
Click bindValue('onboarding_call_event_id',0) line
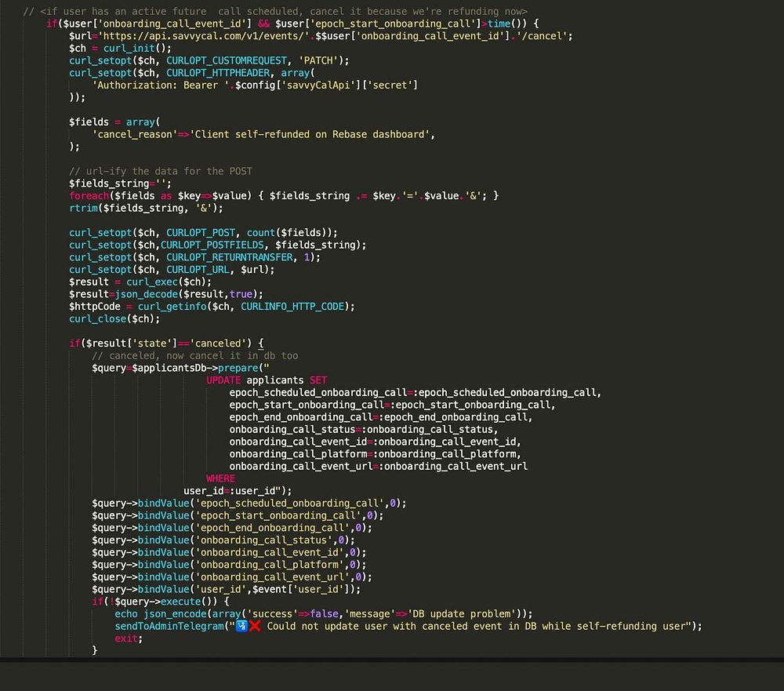click(229, 552)
